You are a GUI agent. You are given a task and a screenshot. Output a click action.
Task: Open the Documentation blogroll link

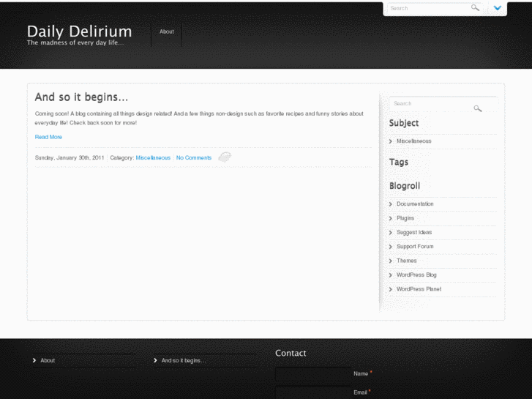point(415,204)
